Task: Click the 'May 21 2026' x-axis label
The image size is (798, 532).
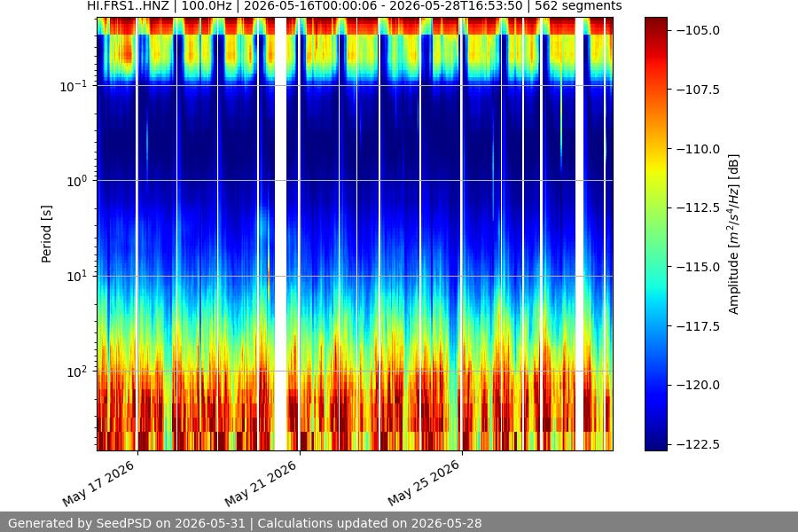Action: [262, 483]
